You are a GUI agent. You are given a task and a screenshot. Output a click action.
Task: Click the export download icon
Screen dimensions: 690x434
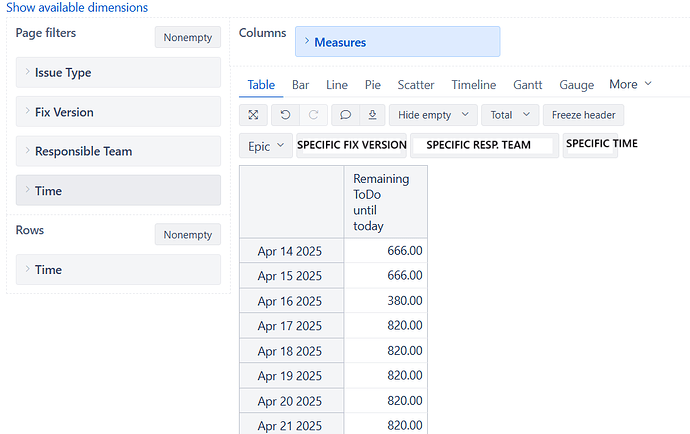click(x=371, y=115)
